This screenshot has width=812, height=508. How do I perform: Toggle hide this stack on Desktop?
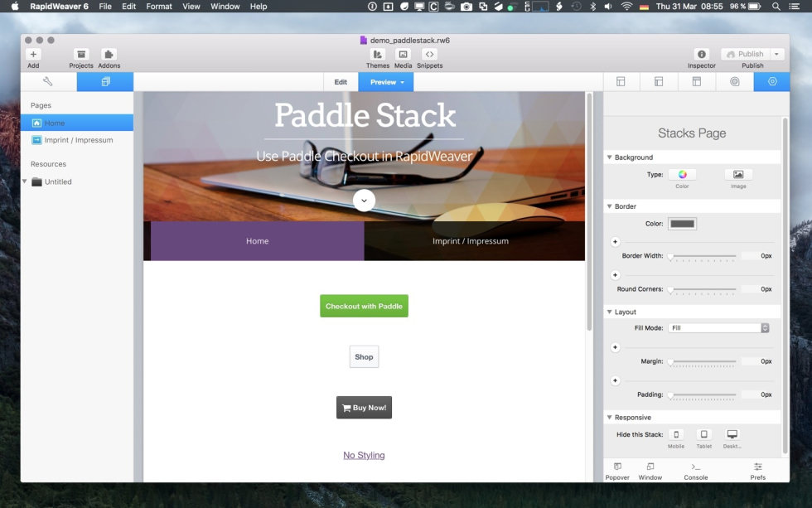pos(732,434)
